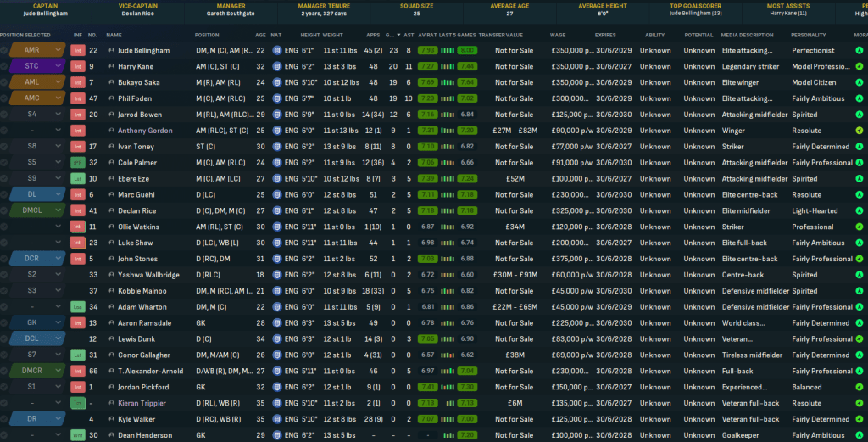Viewport: 868px width, 442px height.
Task: Click Anthony Gordon's morale indicator icon
Action: 860,131
